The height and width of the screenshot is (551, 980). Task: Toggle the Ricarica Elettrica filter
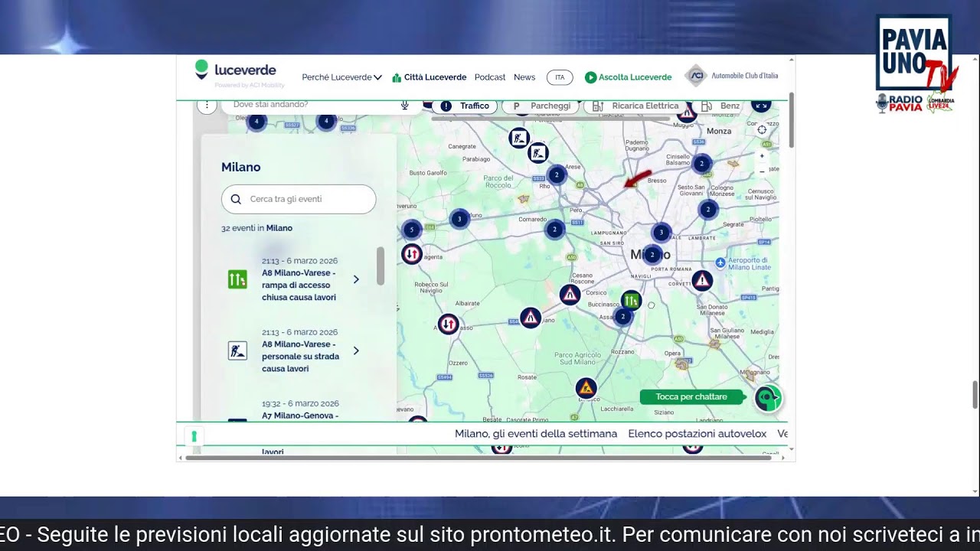click(x=635, y=106)
